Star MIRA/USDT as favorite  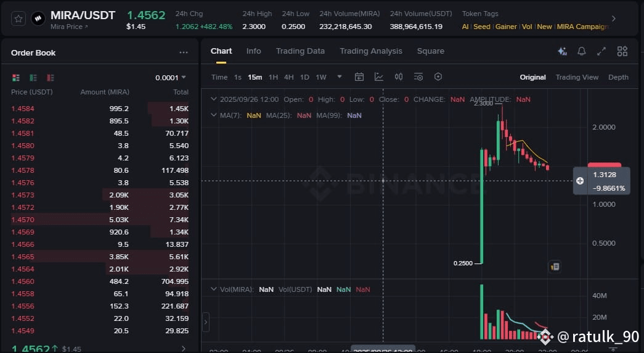18,19
